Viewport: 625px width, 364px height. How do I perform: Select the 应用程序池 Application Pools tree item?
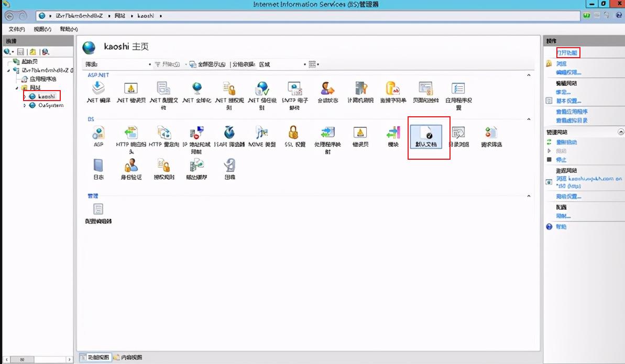point(42,79)
